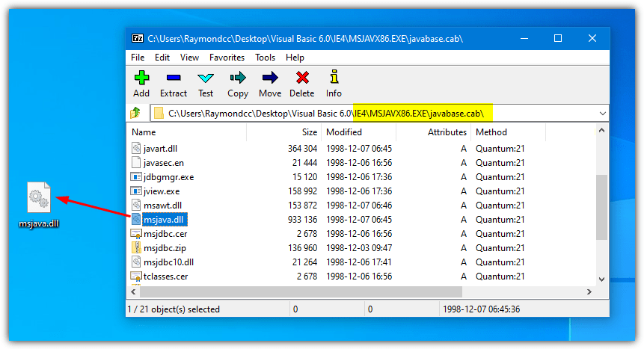644x349 pixels.
Task: Click the date 1998-12-06 17:41
Action: 359,262
